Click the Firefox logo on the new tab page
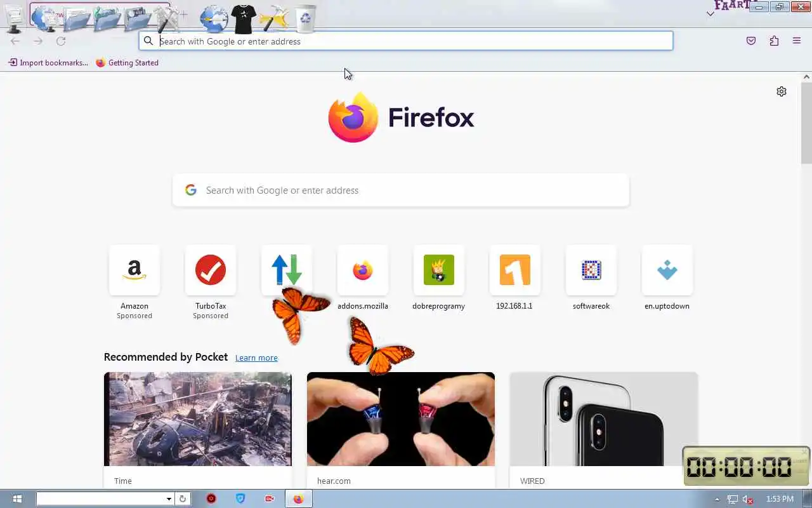This screenshot has height=508, width=812. tap(353, 117)
